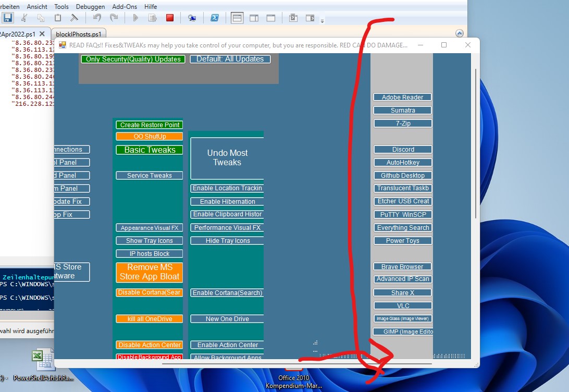Open New Remote PowerShell Tab icon

[192, 18]
